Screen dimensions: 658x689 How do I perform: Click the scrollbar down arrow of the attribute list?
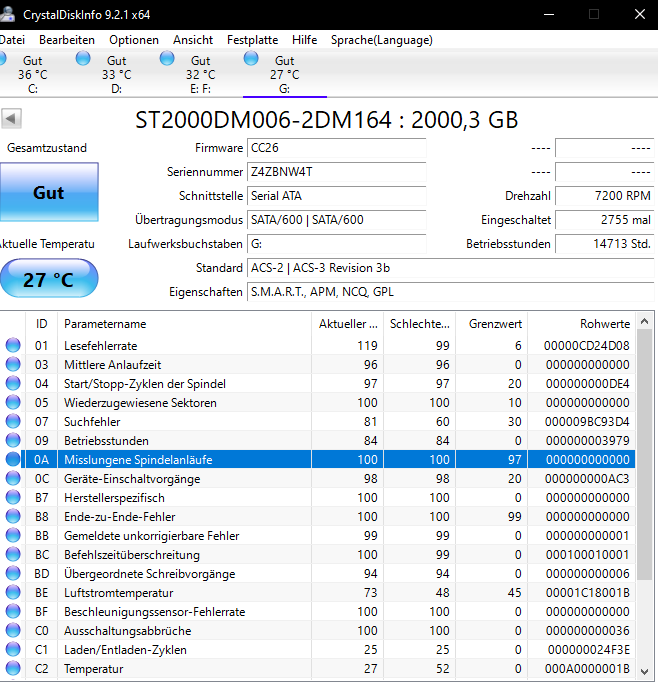click(644, 671)
